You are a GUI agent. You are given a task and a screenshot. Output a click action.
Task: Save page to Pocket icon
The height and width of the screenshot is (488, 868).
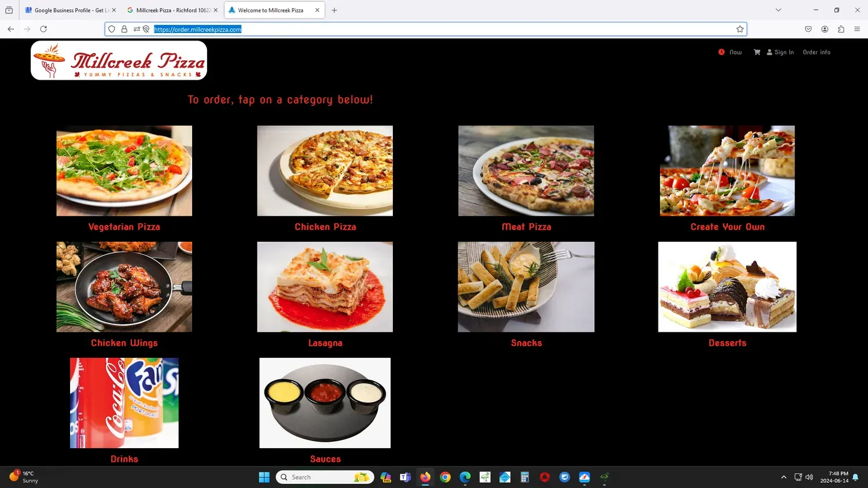pyautogui.click(x=808, y=29)
